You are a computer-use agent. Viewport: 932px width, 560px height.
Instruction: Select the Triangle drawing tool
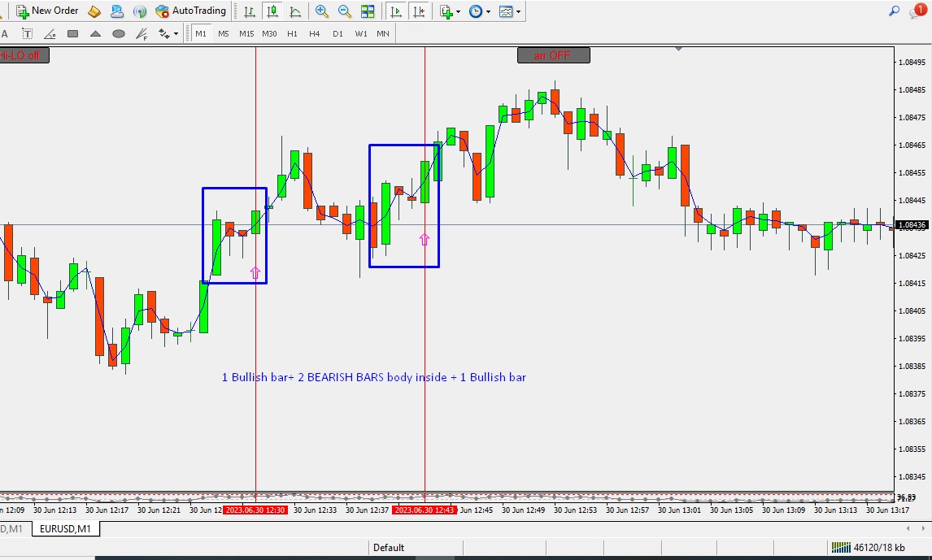[x=95, y=34]
